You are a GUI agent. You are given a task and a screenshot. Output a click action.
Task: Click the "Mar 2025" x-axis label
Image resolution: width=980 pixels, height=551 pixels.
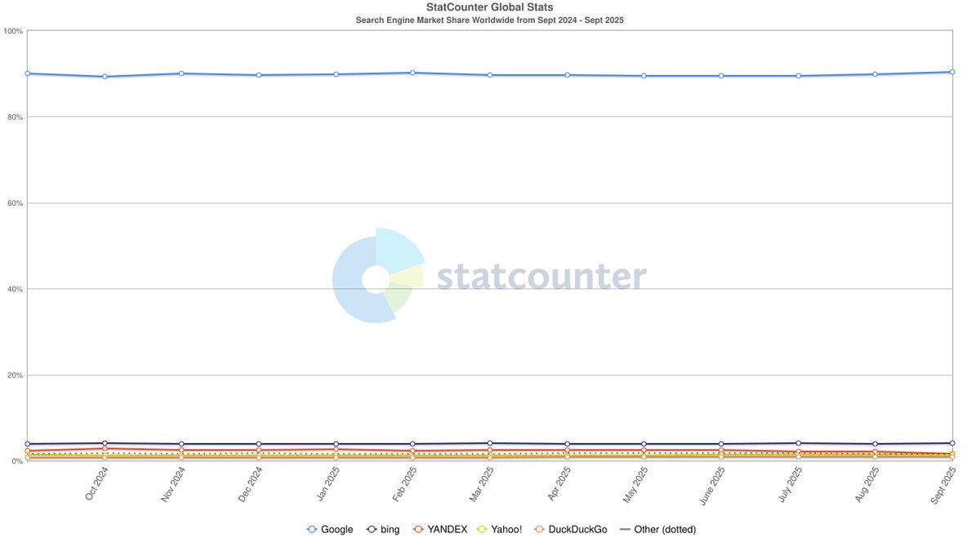[482, 483]
